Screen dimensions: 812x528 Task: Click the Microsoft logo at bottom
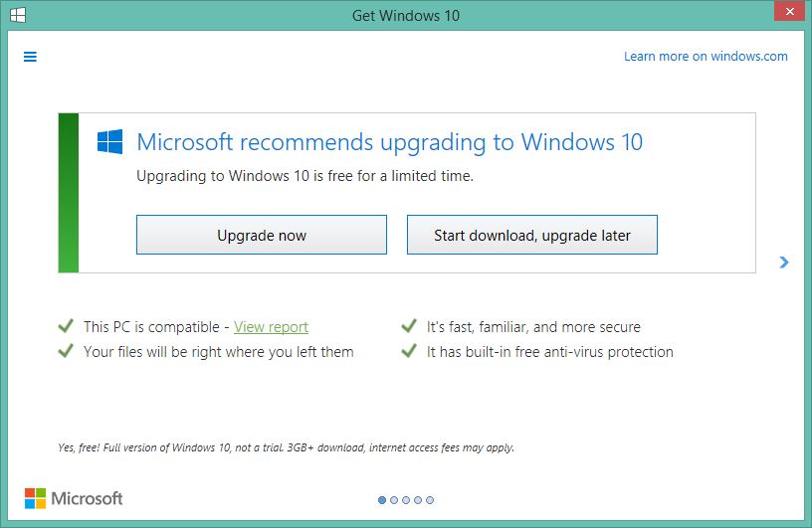click(74, 498)
